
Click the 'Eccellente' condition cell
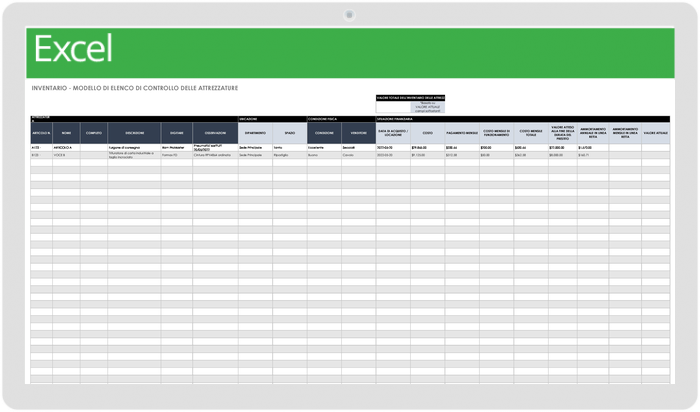coord(324,148)
